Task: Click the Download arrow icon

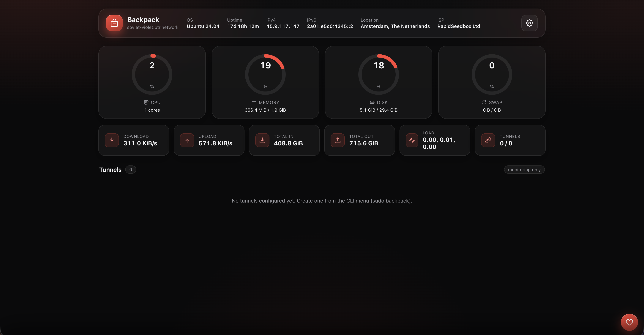Action: coord(112,140)
